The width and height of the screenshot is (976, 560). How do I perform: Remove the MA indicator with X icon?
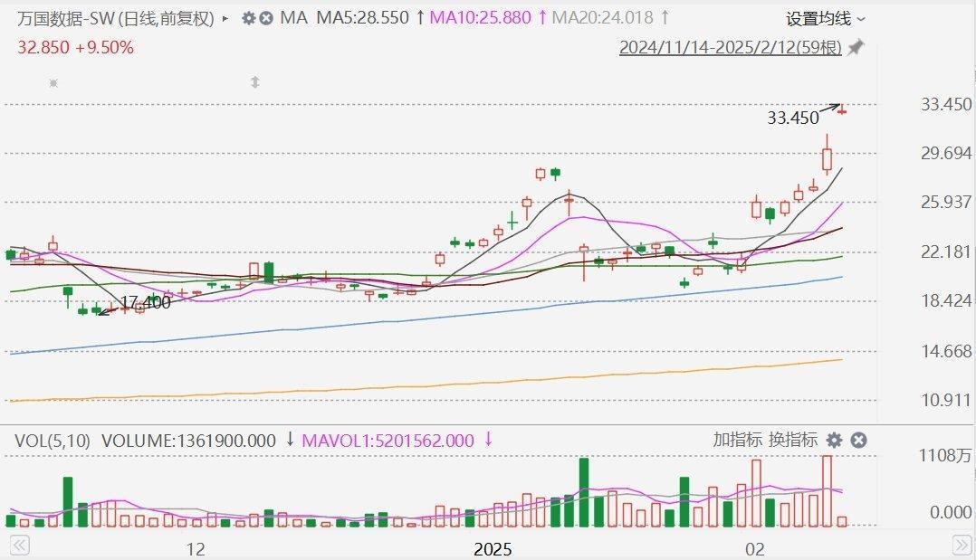pyautogui.click(x=266, y=18)
